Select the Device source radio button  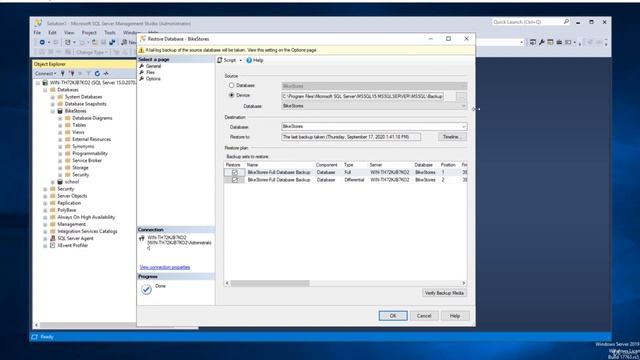[x=231, y=95]
